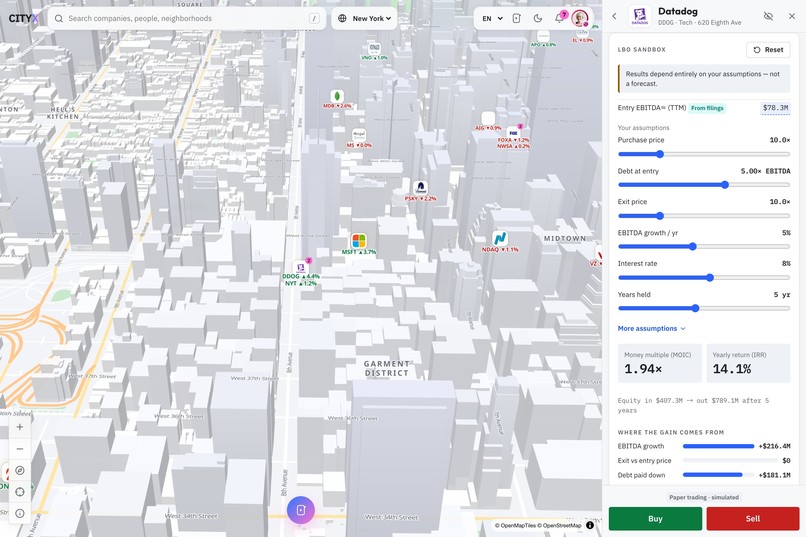This screenshot has width=806, height=537.
Task: Click the search companies input field
Action: click(187, 18)
